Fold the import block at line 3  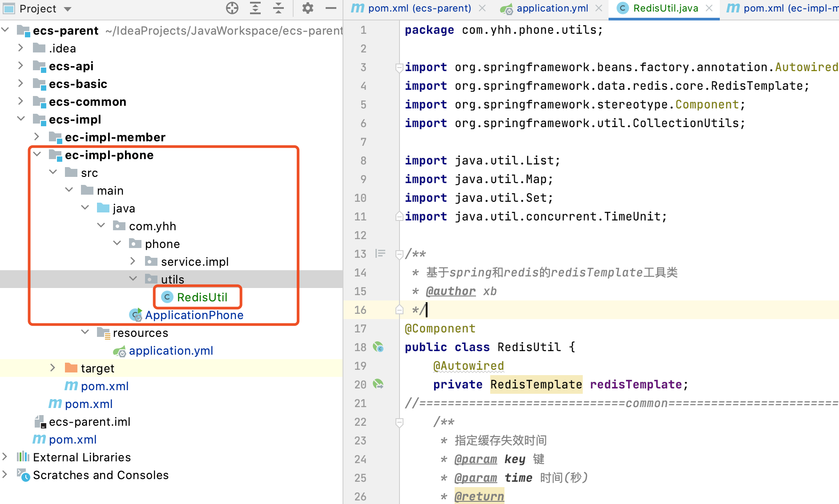tap(399, 68)
